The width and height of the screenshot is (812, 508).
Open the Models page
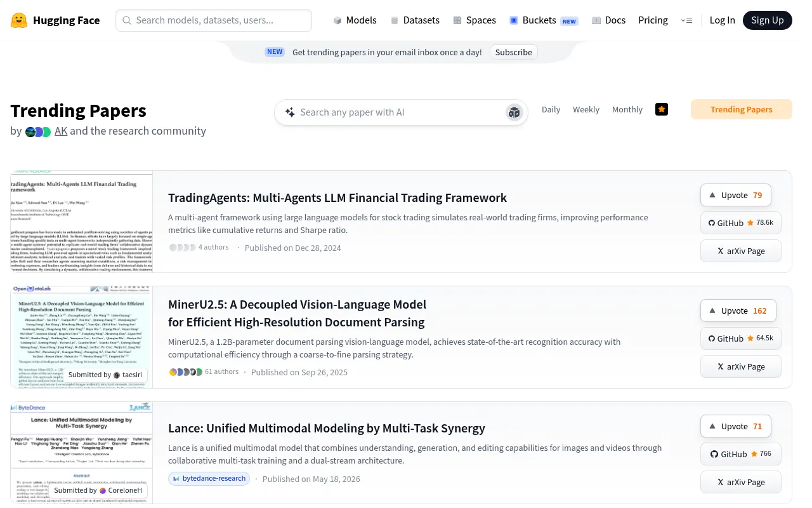pyautogui.click(x=355, y=20)
